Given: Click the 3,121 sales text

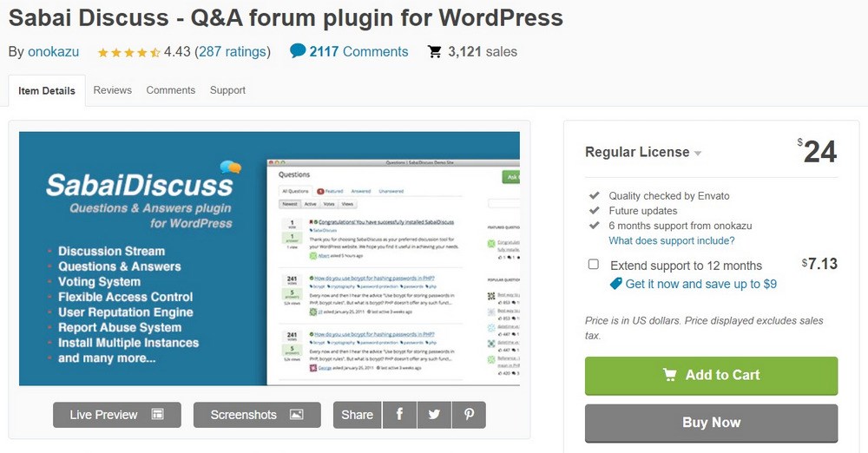Looking at the screenshot, I should point(482,51).
